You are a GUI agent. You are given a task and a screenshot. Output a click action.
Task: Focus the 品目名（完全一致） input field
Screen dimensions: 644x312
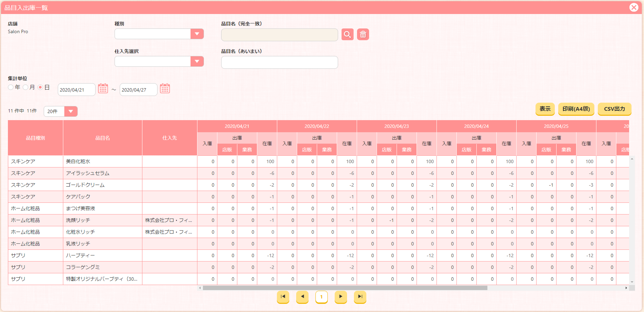tap(279, 35)
